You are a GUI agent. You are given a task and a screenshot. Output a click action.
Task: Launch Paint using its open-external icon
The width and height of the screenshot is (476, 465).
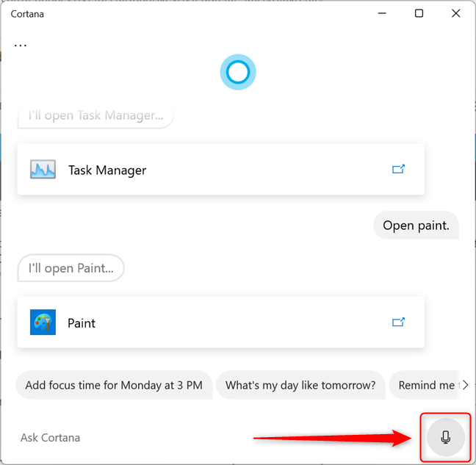(x=398, y=322)
